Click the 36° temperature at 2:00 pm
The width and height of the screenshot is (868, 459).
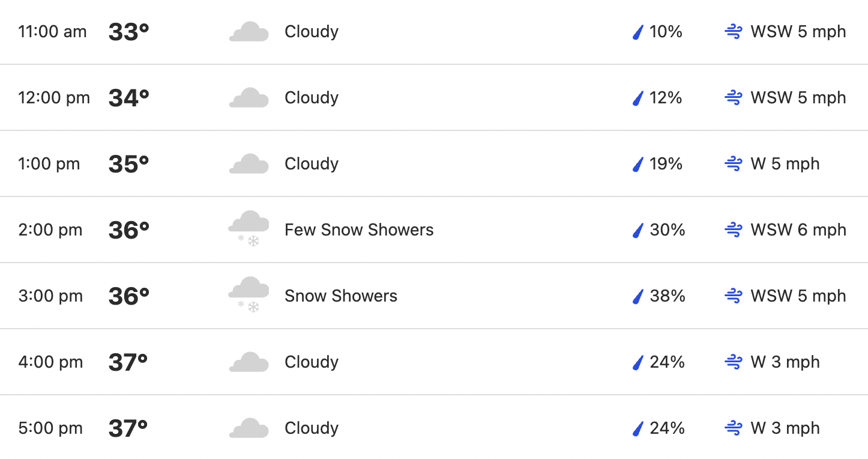pyautogui.click(x=128, y=229)
